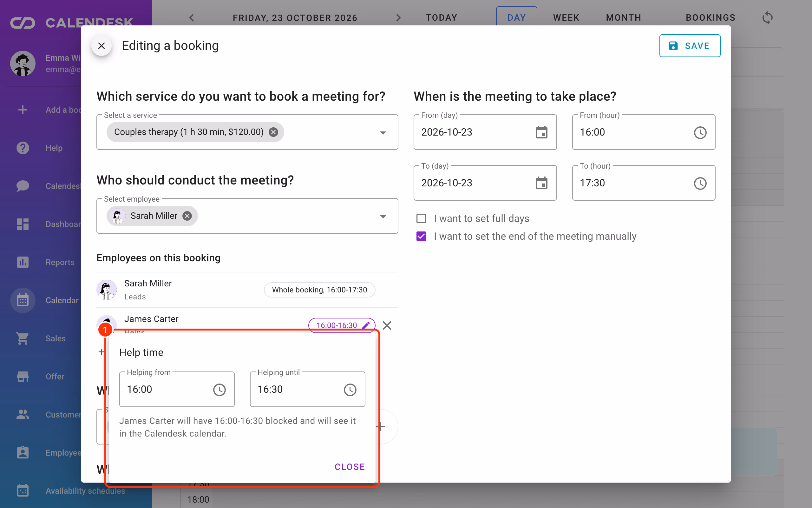Uncheck set end of meeting manually
Viewport: 812px width, 508px height.
click(421, 237)
